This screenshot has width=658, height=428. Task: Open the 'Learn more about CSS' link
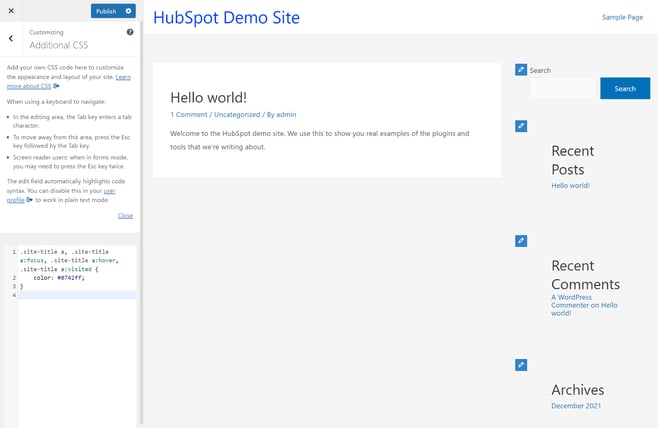coord(69,81)
